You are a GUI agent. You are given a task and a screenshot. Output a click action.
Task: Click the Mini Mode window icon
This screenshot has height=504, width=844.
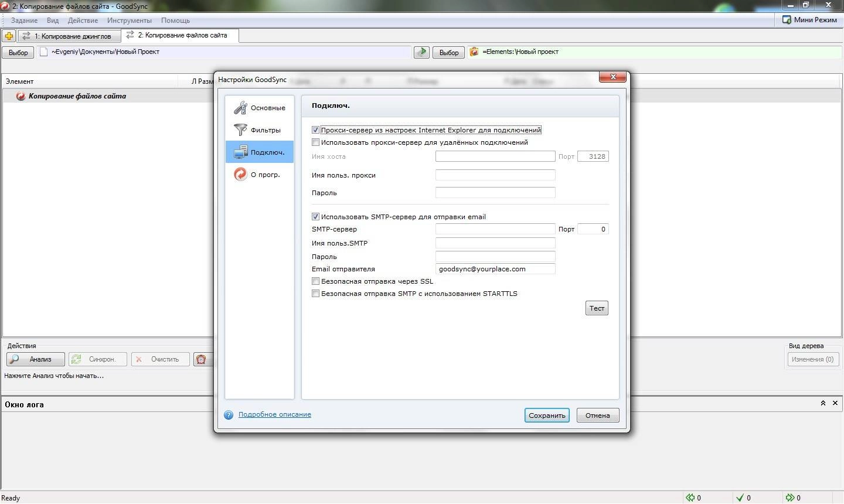[787, 20]
